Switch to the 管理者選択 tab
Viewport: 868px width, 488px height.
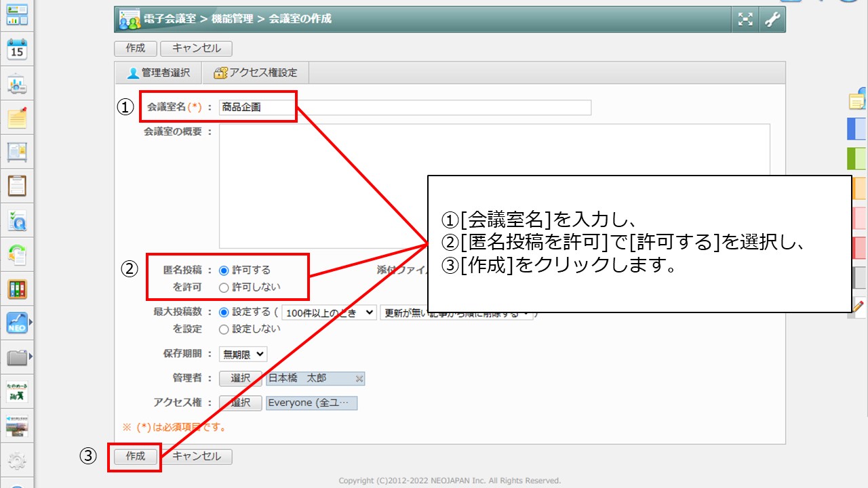coord(159,73)
